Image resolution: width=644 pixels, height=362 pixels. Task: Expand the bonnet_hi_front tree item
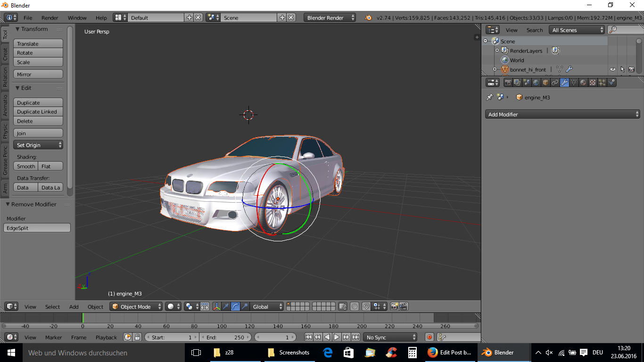pos(495,69)
